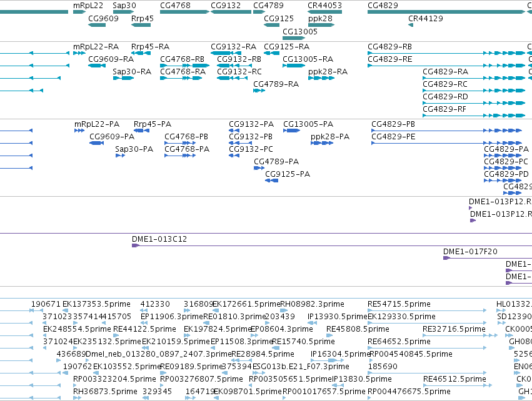Click the RE44122.5prime EST label
Viewport: 532px width, 401px height.
144,329
